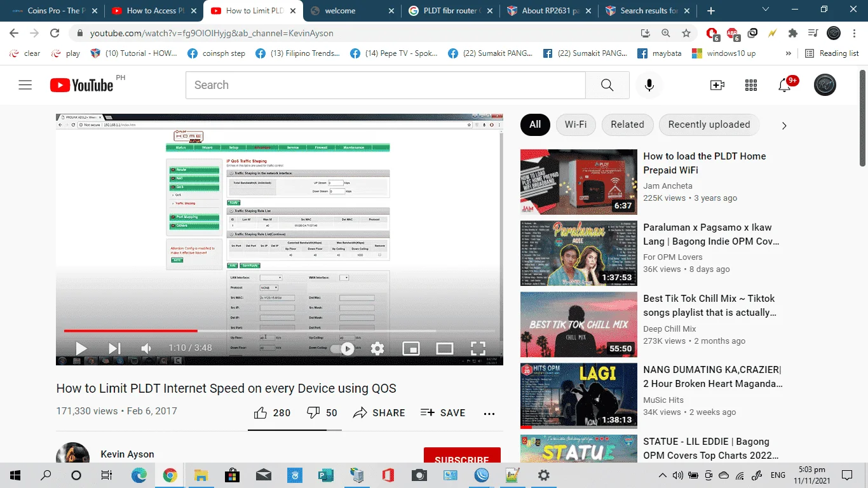Search with voice microphone
The image size is (868, 488).
coord(649,85)
